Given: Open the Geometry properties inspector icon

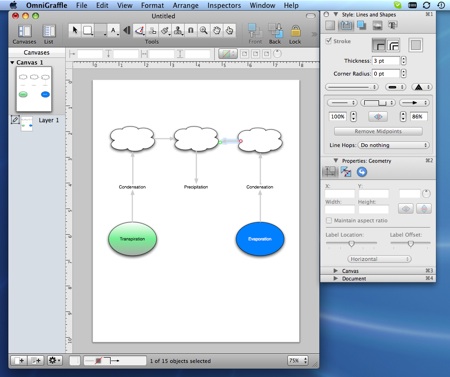Looking at the screenshot, I should (330, 172).
